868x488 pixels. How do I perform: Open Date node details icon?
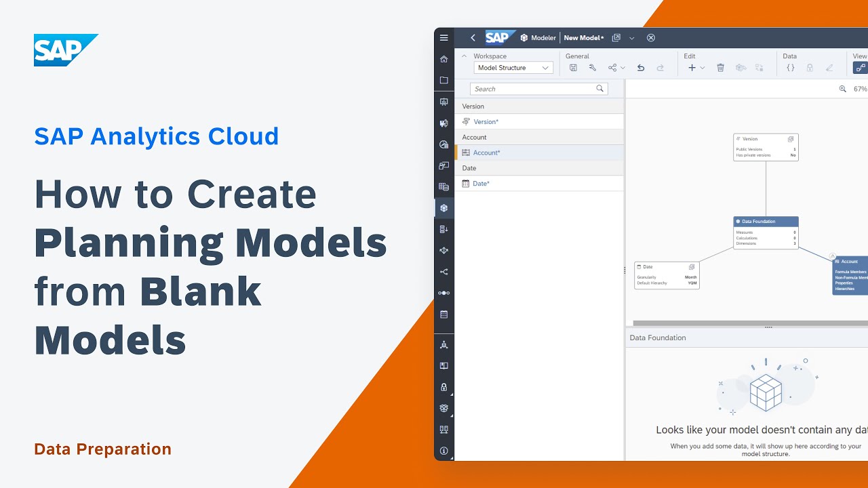(x=692, y=267)
